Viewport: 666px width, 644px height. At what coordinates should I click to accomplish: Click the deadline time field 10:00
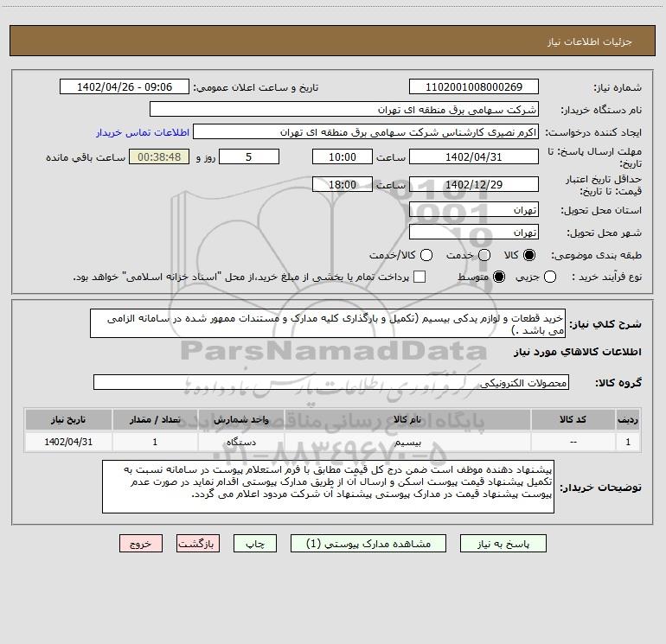coord(343,156)
